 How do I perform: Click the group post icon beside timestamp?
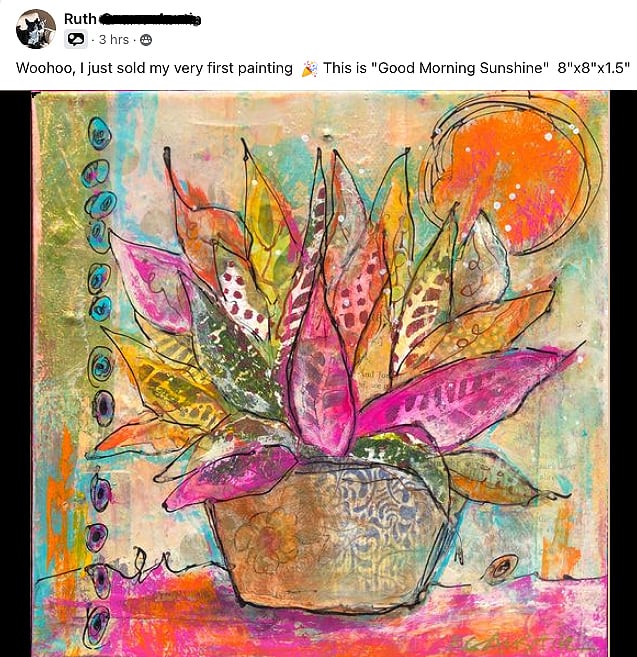click(75, 39)
